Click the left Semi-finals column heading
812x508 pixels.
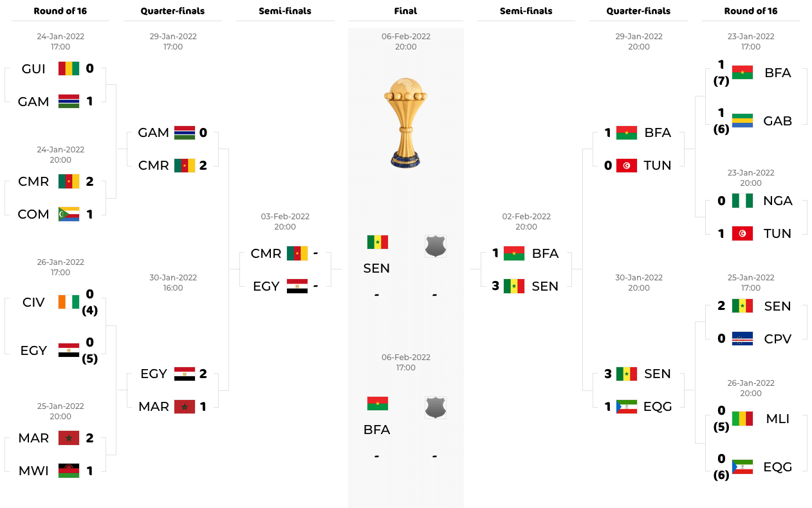(285, 11)
